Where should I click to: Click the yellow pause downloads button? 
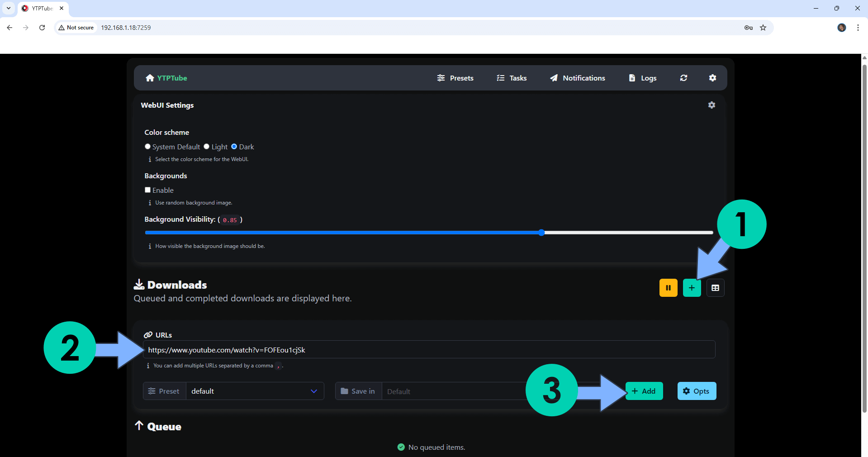coord(668,288)
